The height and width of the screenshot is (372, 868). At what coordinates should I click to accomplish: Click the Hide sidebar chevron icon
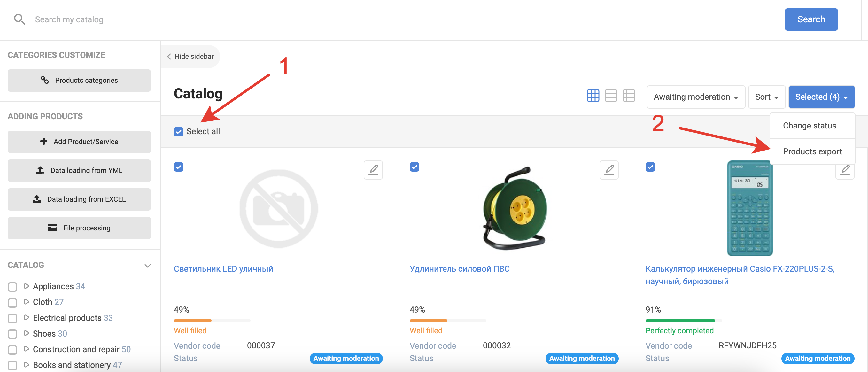coord(169,57)
